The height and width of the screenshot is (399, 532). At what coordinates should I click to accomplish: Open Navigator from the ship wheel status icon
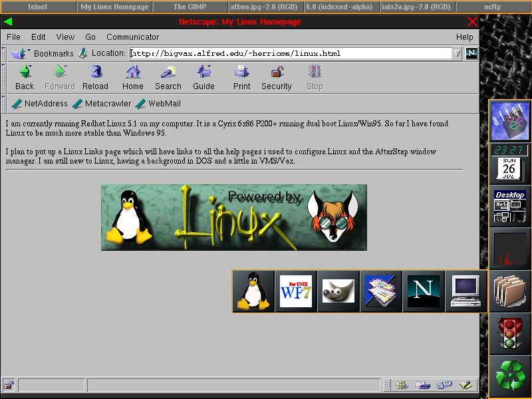coord(401,385)
